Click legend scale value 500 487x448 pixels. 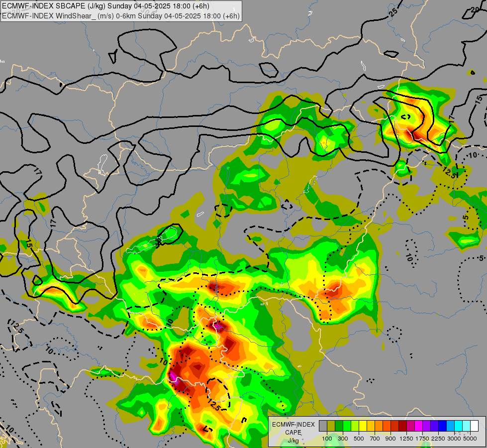pos(359,439)
